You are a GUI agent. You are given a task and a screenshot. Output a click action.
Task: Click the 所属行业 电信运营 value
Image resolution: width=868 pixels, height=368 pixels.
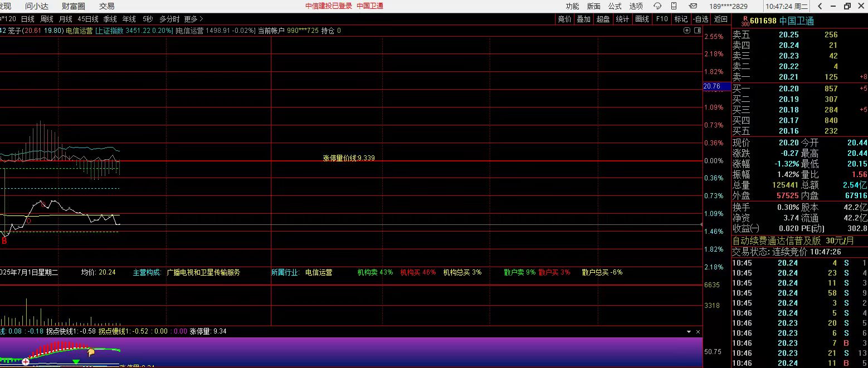(x=319, y=272)
